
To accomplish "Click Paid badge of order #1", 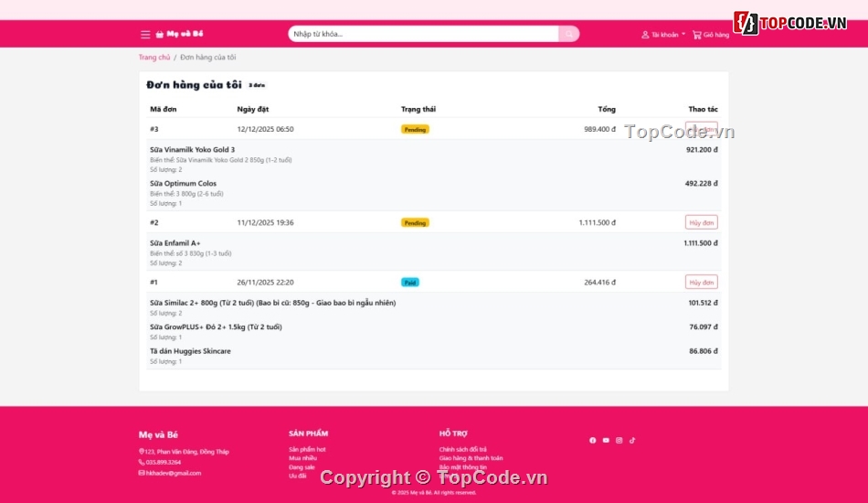I will pyautogui.click(x=409, y=283).
